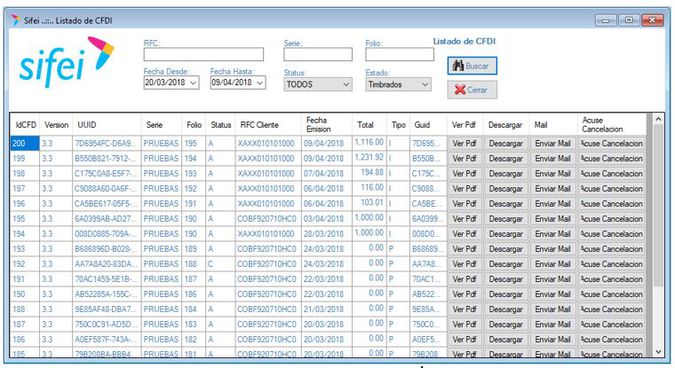Click Ver Pdf for IdCFD 186
675x368 pixels.
[x=464, y=339]
